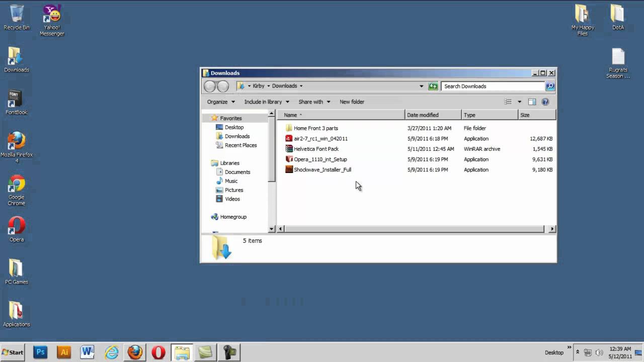Select Downloads under Favorites
This screenshot has height=362, width=644.
click(237, 136)
